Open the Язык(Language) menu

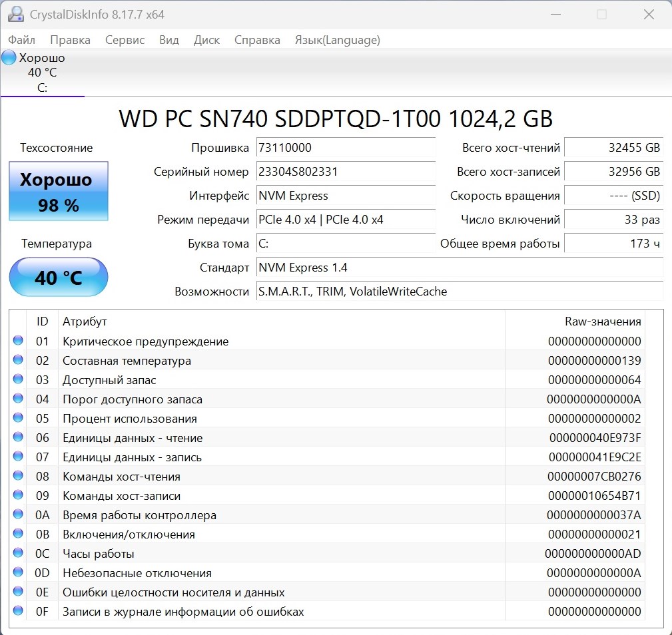[337, 40]
